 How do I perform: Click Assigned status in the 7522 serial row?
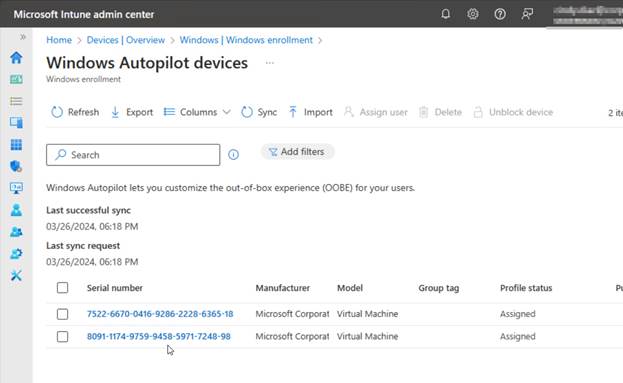(518, 314)
